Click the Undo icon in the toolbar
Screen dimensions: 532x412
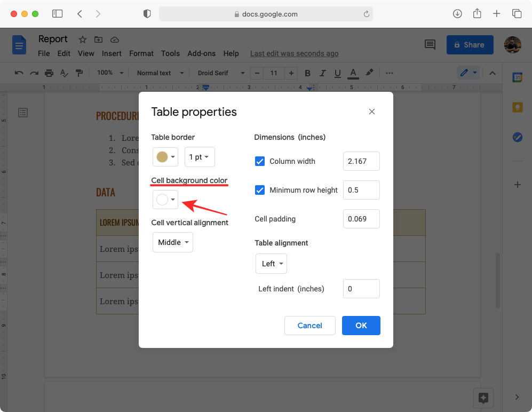tap(19, 73)
